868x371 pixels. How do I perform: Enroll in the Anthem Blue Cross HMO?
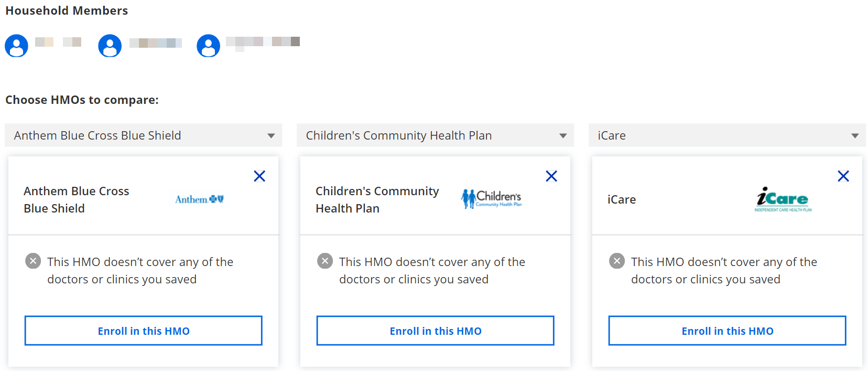point(144,331)
